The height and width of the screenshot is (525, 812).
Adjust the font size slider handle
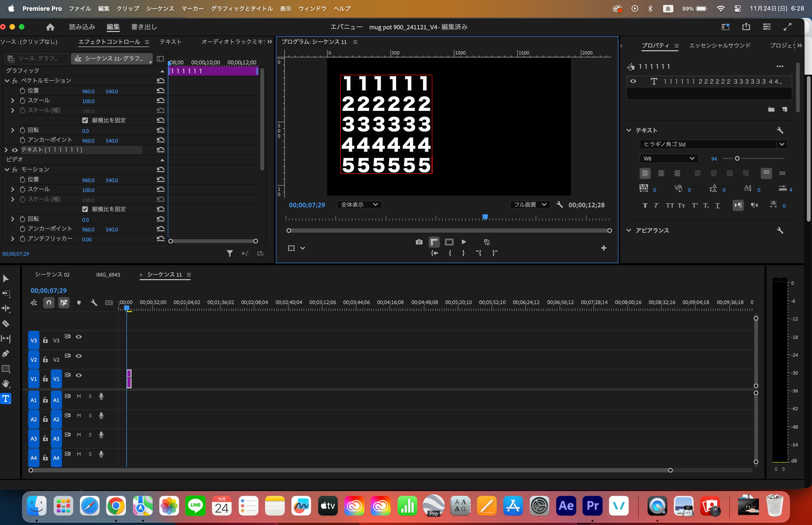point(737,159)
